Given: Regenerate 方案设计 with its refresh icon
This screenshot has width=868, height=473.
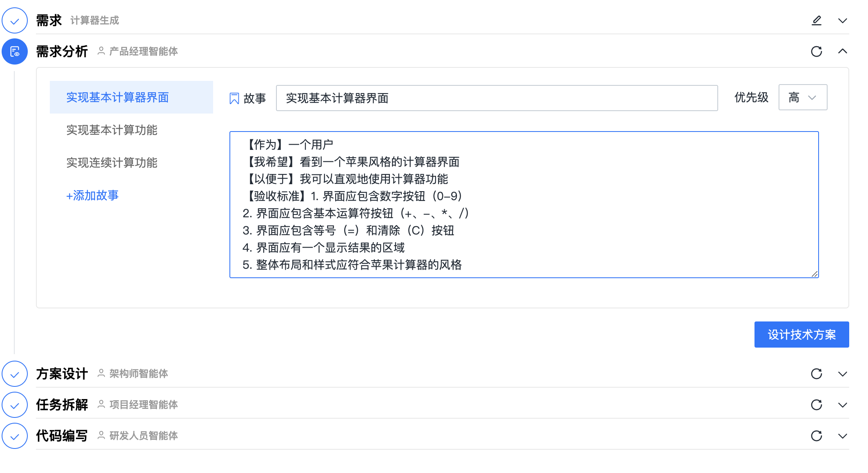Looking at the screenshot, I should (x=816, y=374).
